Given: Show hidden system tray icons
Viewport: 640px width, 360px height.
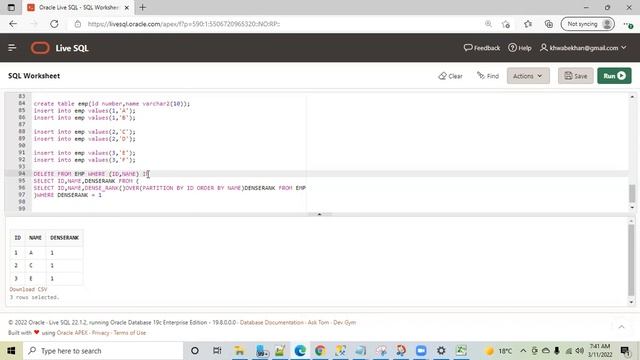Looking at the screenshot, I should click(x=523, y=351).
